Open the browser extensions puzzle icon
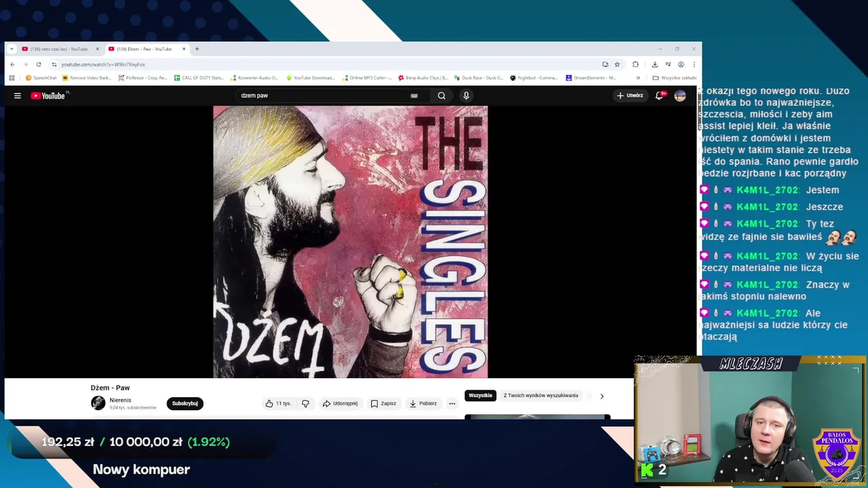868x488 pixels. coord(635,64)
